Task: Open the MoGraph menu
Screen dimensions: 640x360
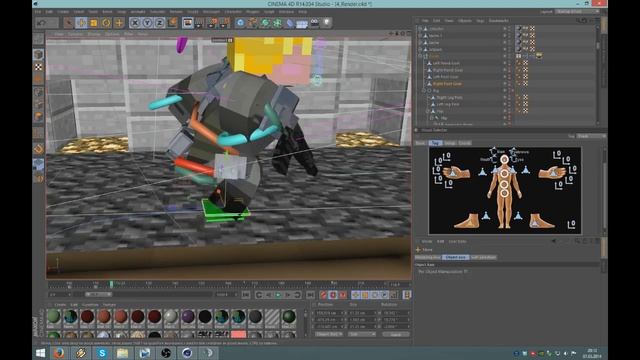Action: [211, 12]
